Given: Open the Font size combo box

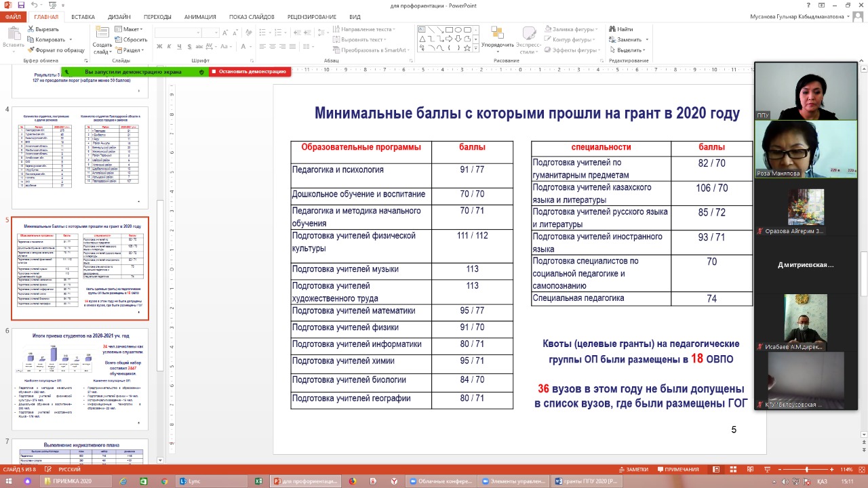Looking at the screenshot, I should (x=211, y=33).
